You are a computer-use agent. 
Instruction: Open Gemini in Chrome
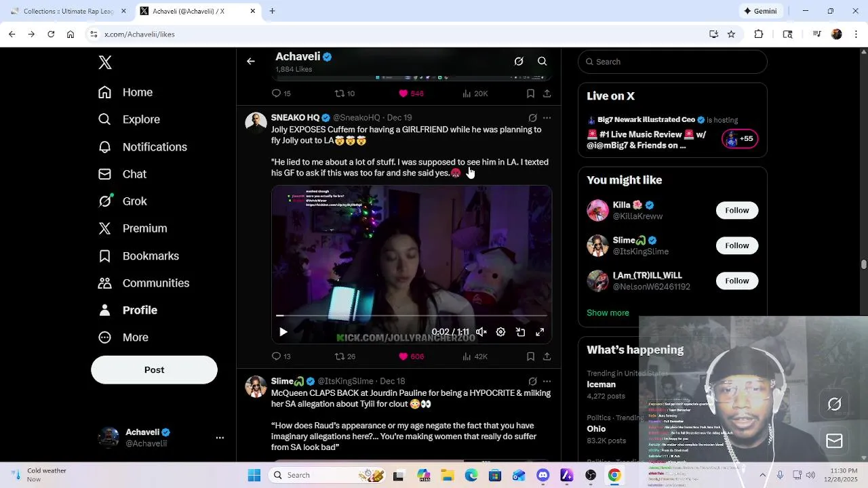760,11
